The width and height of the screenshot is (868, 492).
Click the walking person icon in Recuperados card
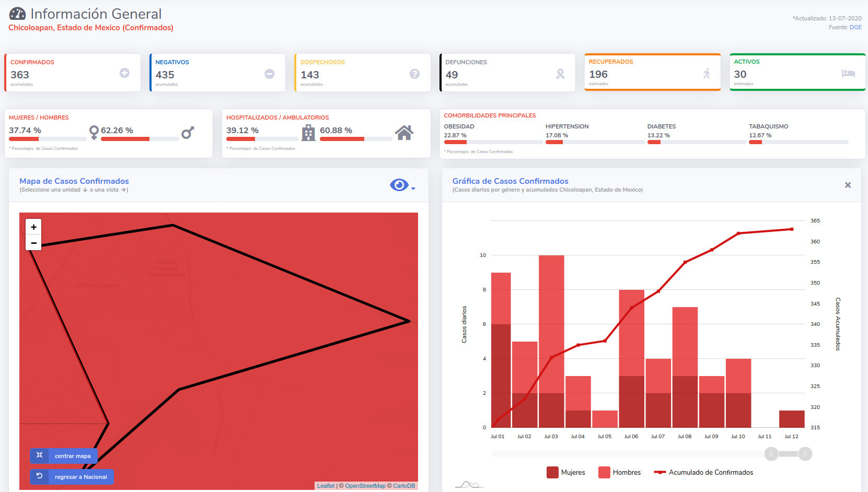pos(707,74)
